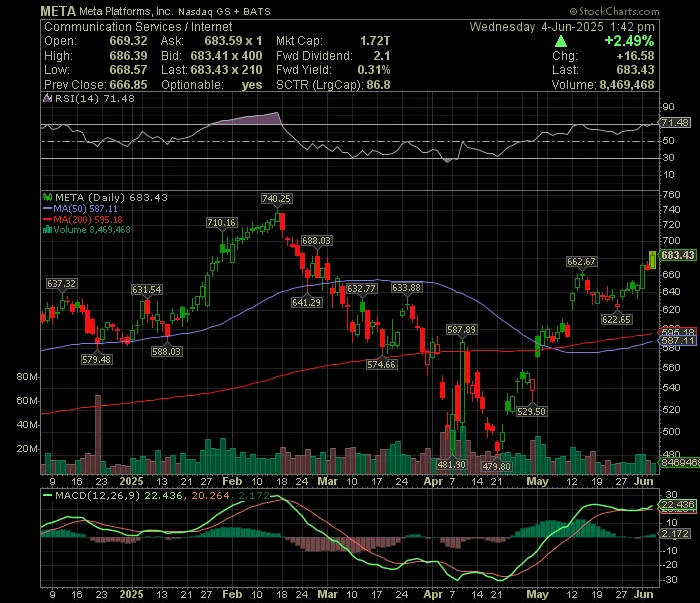
Task: Click the 641.29 price label
Action: pos(307,303)
